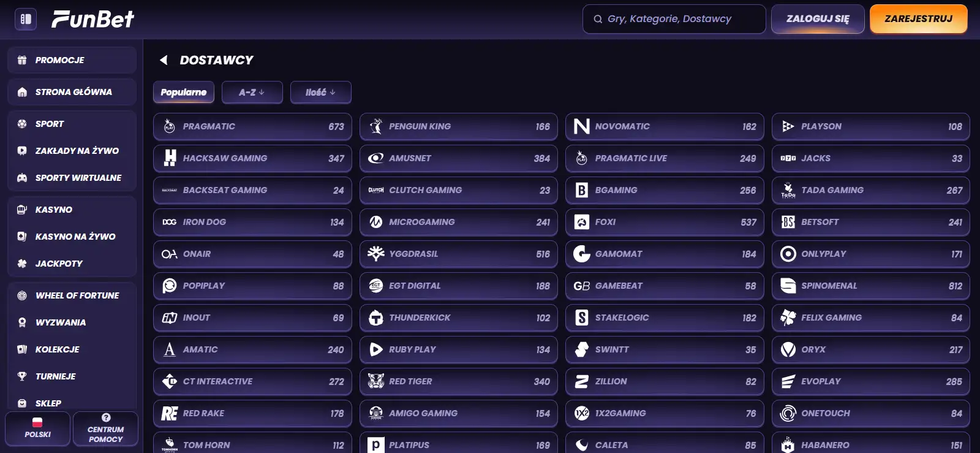Select the Popularne sorting tab
980x453 pixels.
pyautogui.click(x=184, y=93)
